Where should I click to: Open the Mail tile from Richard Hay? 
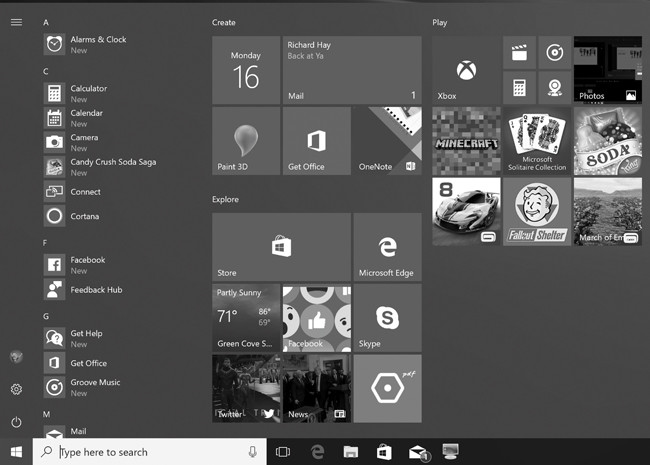point(352,70)
